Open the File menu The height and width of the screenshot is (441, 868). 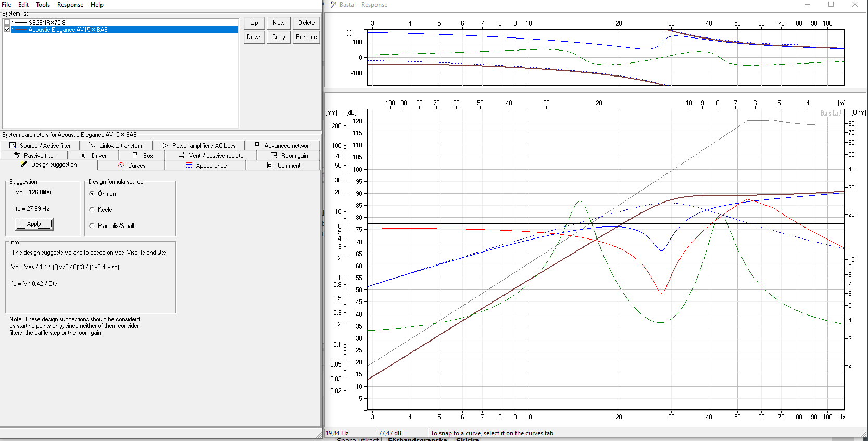point(6,5)
